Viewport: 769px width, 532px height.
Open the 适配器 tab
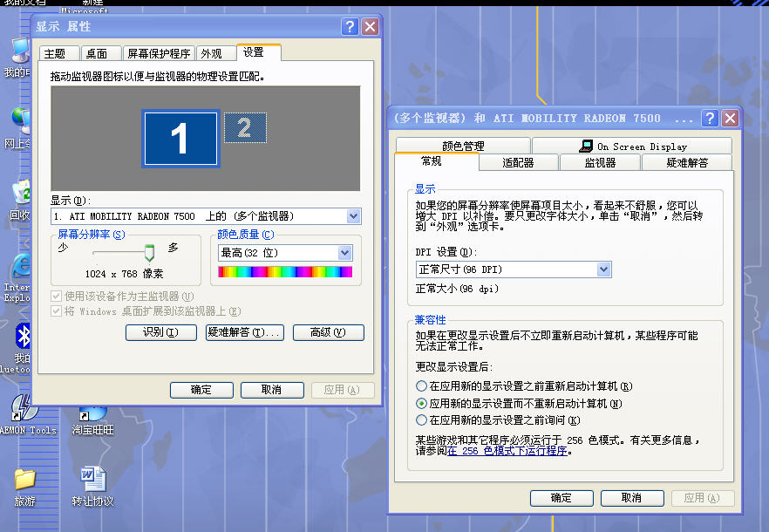click(x=518, y=162)
